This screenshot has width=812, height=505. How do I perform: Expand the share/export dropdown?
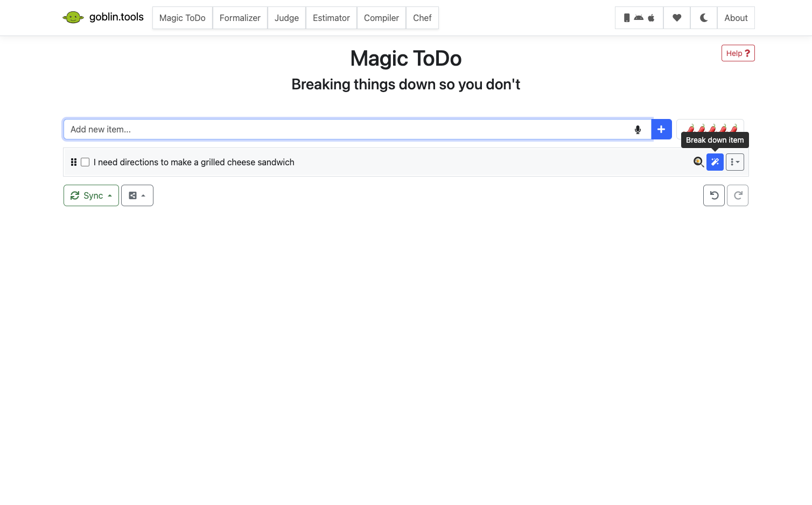click(137, 195)
